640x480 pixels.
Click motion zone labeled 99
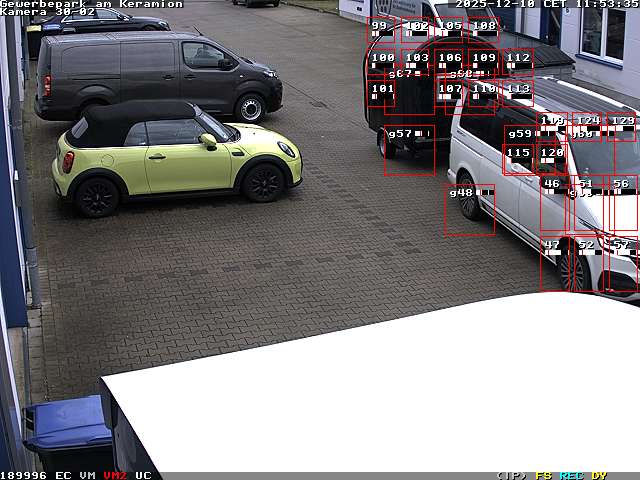pos(381,30)
